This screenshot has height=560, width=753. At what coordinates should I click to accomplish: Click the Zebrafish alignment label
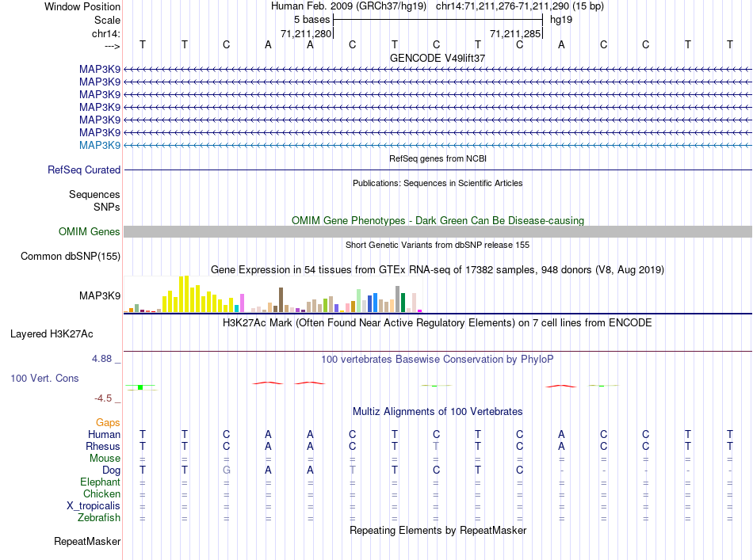coord(99,518)
